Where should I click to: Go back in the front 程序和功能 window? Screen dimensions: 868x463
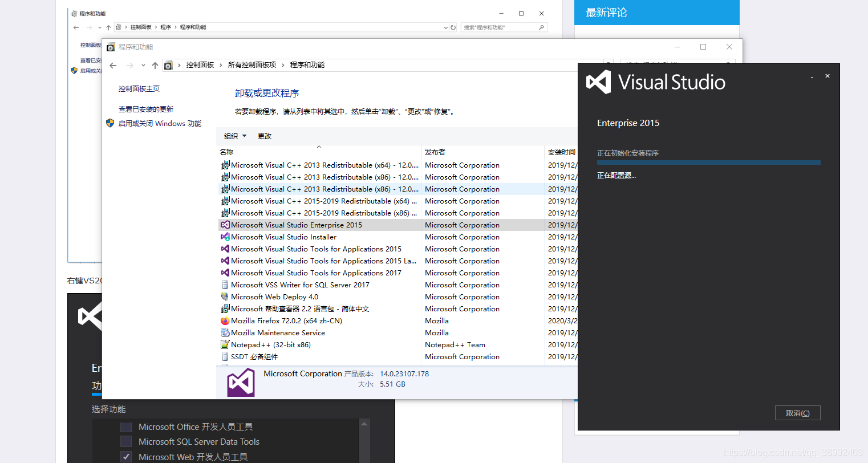(x=113, y=66)
